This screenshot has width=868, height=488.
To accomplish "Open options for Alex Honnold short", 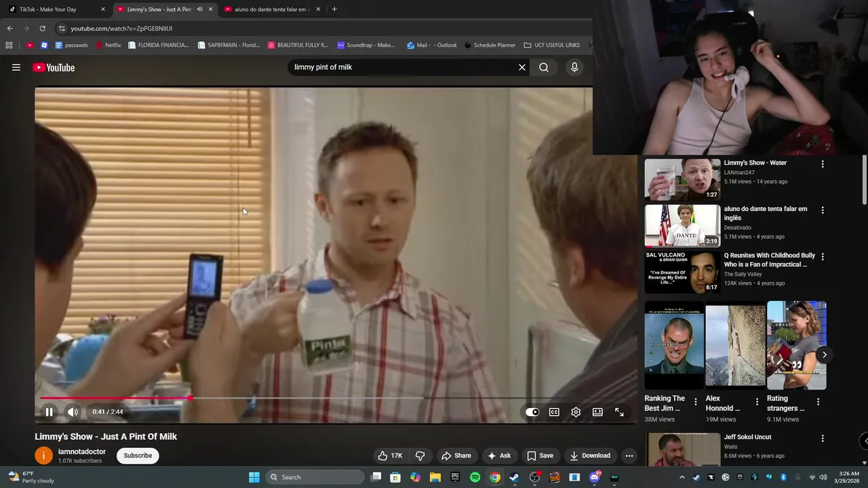I will point(757,402).
